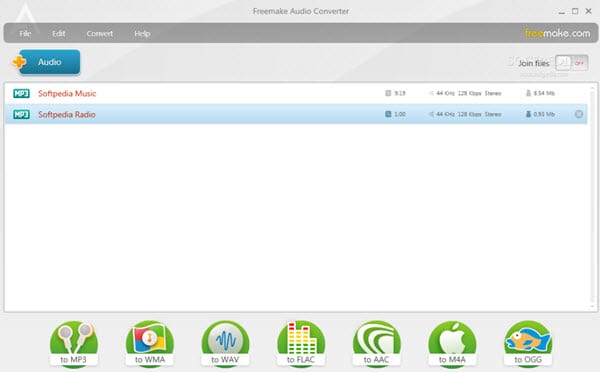Image resolution: width=600 pixels, height=372 pixels.
Task: Select the Softpedia Music file row
Action: [x=296, y=93]
